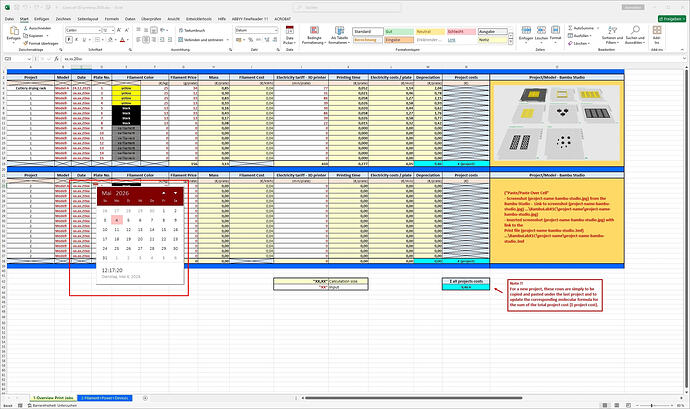Open the Ausfüllen fill dropdown

(580, 36)
